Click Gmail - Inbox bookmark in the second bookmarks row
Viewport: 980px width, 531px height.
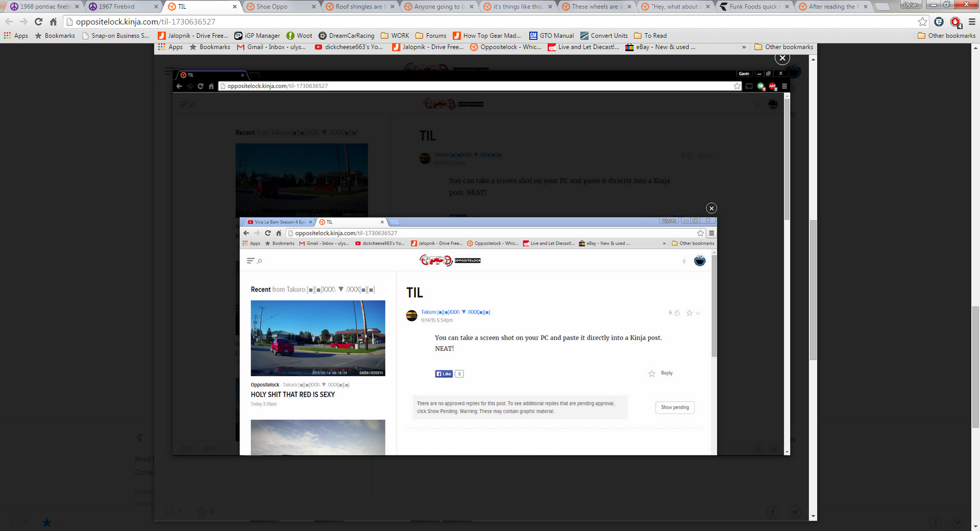[271, 47]
